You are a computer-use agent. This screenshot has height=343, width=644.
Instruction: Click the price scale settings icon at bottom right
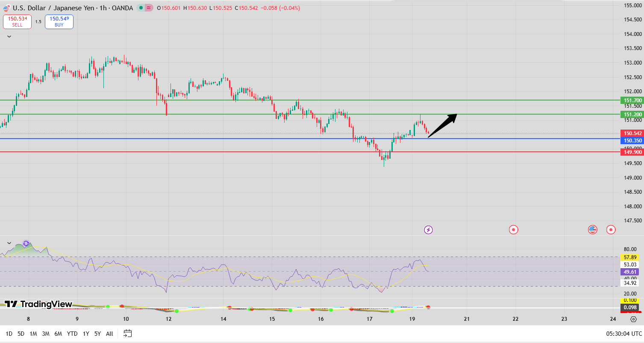coord(633,319)
